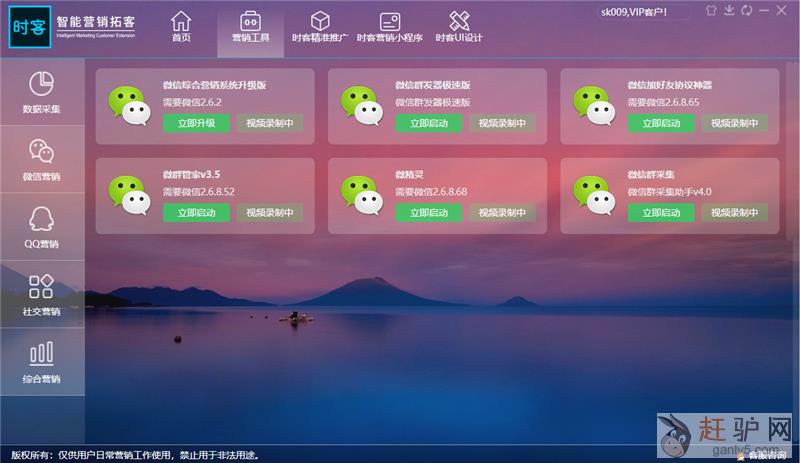
Task: Open the 时客精准推广 tab
Action: tap(320, 27)
